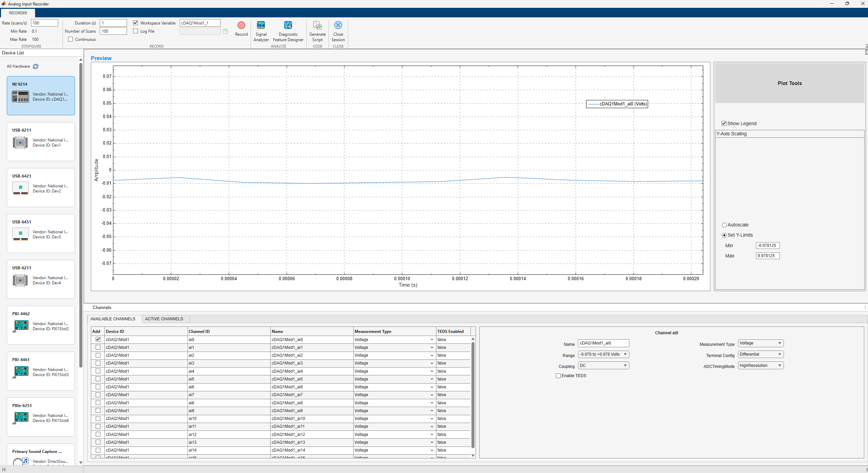
Task: Toggle Workspace Variable checkbox
Action: (135, 23)
